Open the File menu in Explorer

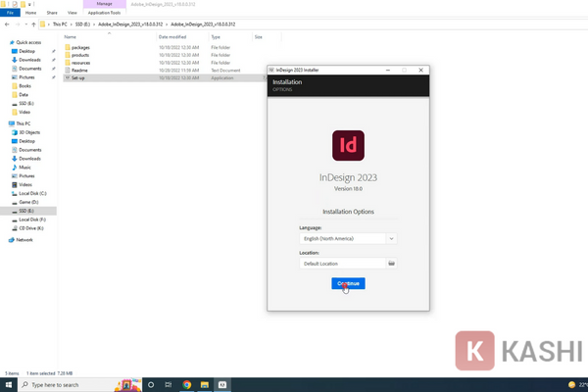(9, 13)
